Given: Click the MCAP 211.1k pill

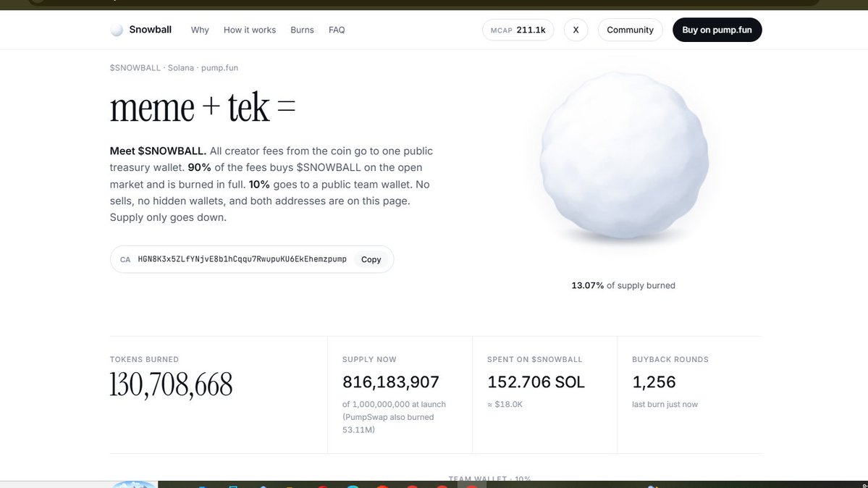Looking at the screenshot, I should click(x=518, y=30).
